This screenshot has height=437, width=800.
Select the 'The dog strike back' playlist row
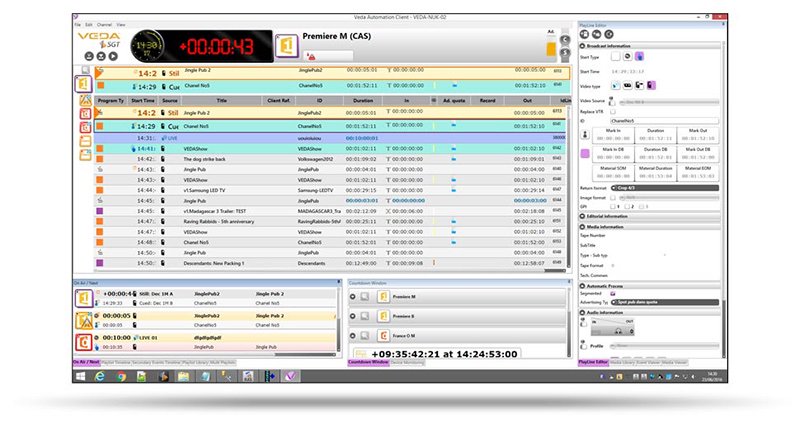(x=330, y=159)
